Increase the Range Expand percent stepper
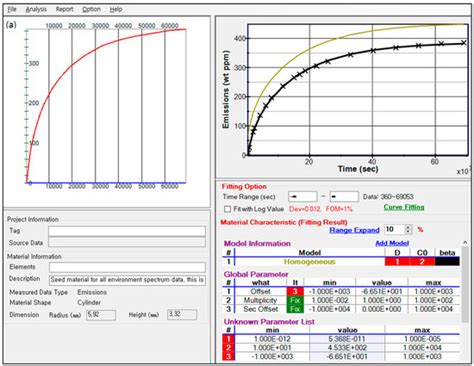This screenshot has height=366, width=474. click(x=408, y=227)
